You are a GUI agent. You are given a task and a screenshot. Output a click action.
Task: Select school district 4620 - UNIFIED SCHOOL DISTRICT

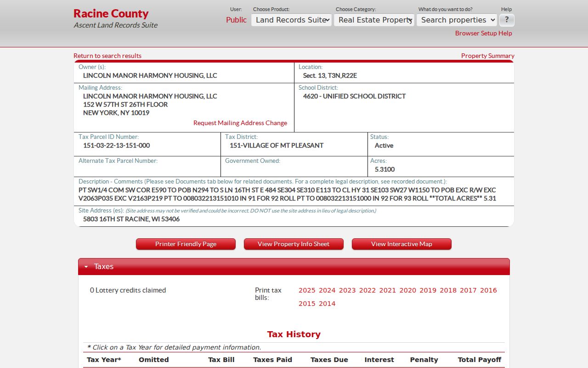point(355,96)
